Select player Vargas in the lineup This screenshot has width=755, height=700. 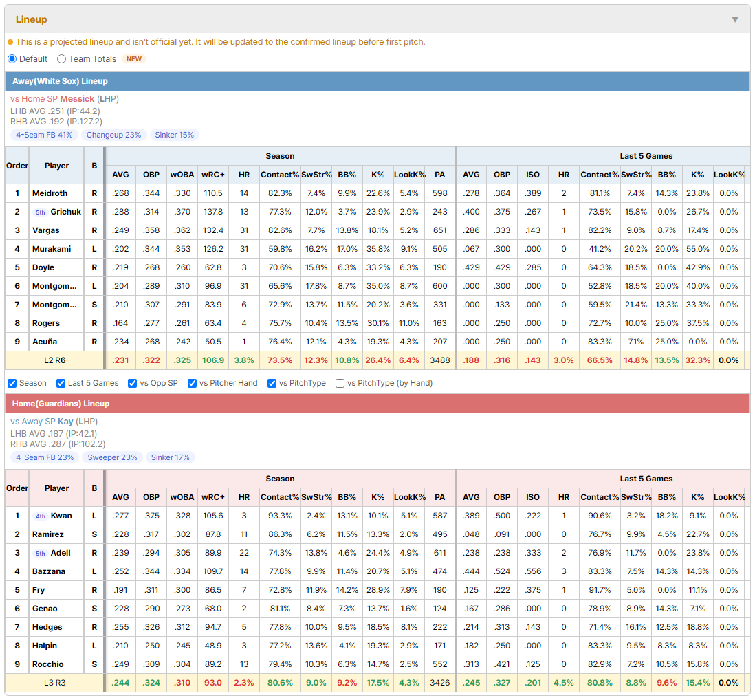click(46, 230)
